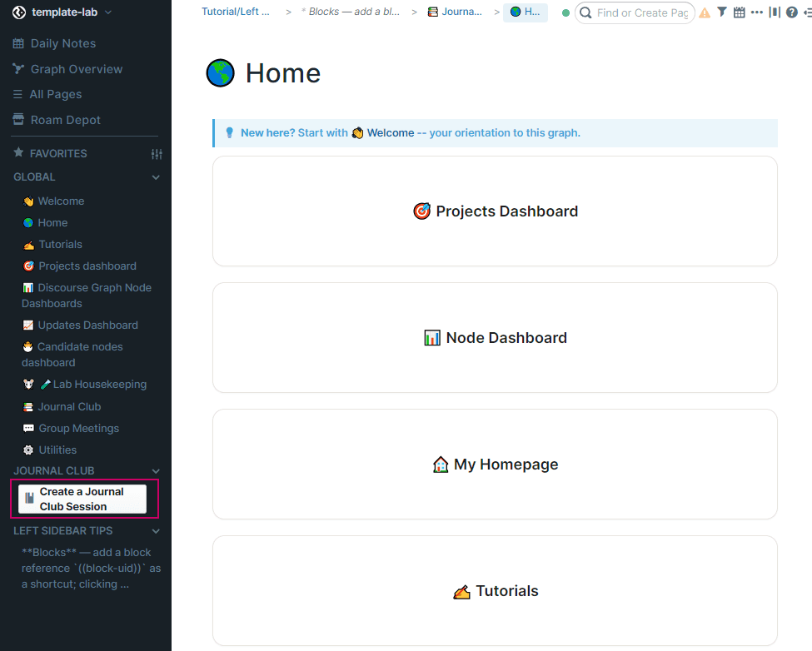
Task: Click the Home page title
Action: click(x=283, y=73)
